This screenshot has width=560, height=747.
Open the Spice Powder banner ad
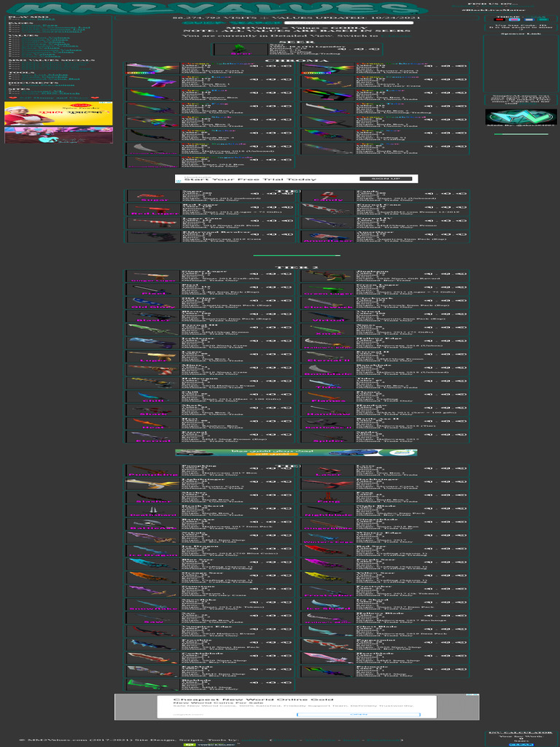pos(58,113)
